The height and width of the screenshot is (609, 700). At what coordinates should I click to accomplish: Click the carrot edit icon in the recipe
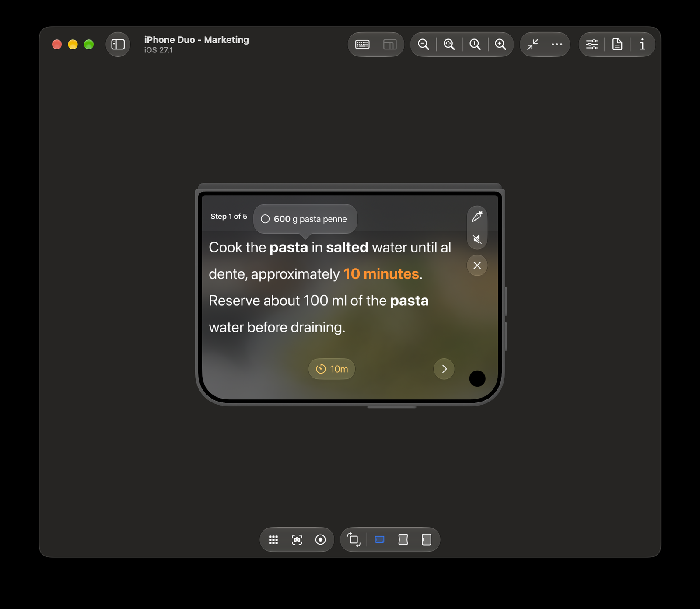coord(477,216)
